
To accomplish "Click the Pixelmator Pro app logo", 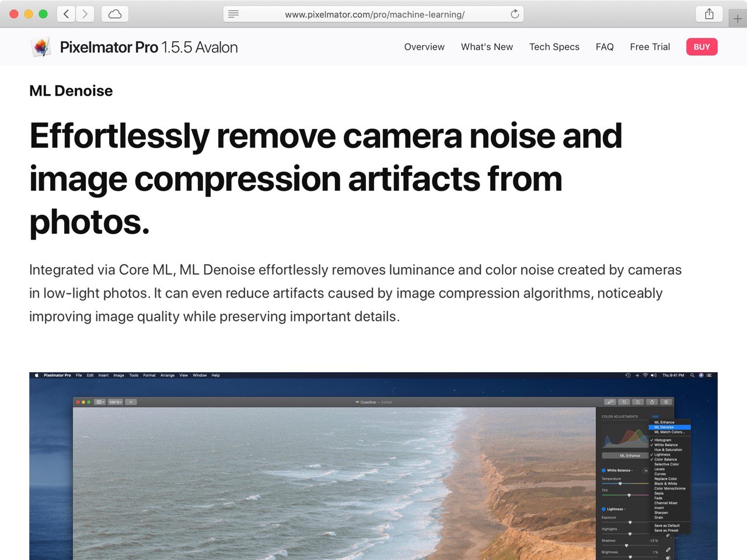I will coord(40,47).
